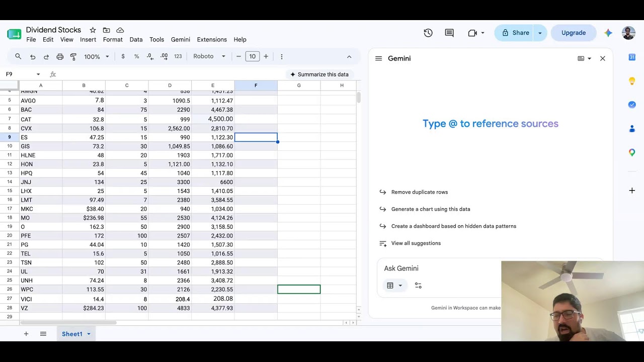Open the zoom 100% dropdown

pyautogui.click(x=97, y=56)
